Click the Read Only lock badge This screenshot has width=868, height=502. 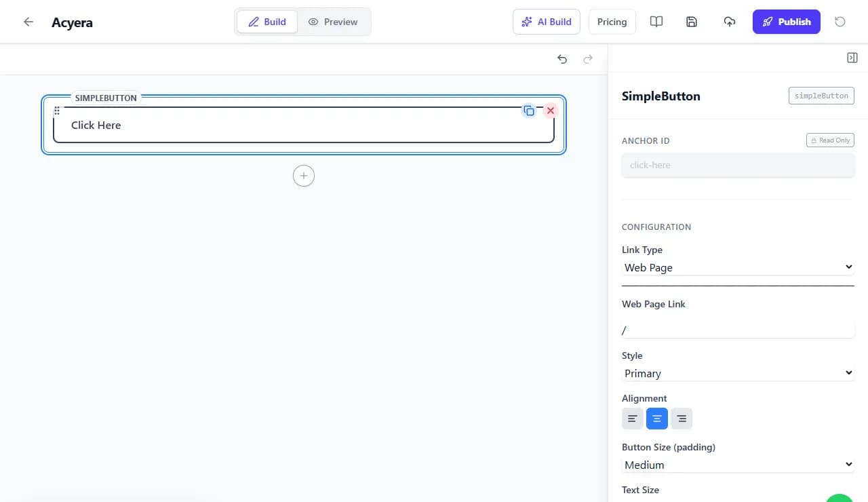tap(830, 140)
